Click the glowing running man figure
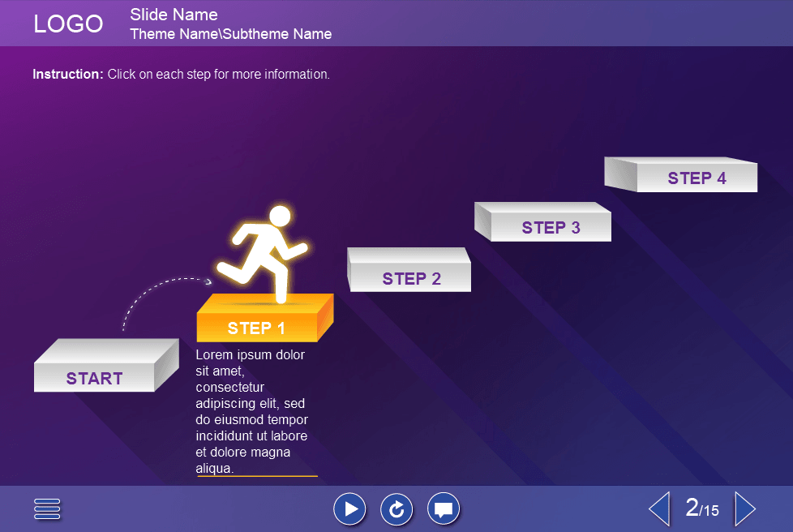Screen dimensions: 793x532 pos(262,253)
